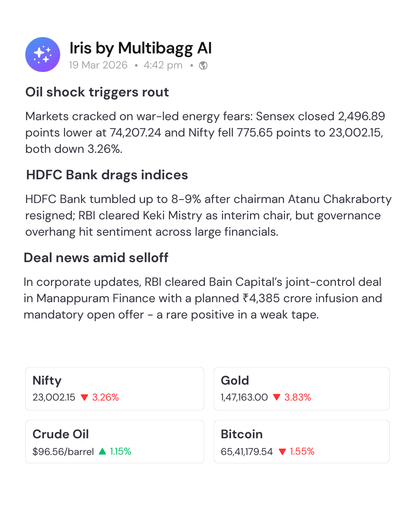420x525 pixels.
Task: Click the 4:42 pm timestamp
Action: [163, 65]
